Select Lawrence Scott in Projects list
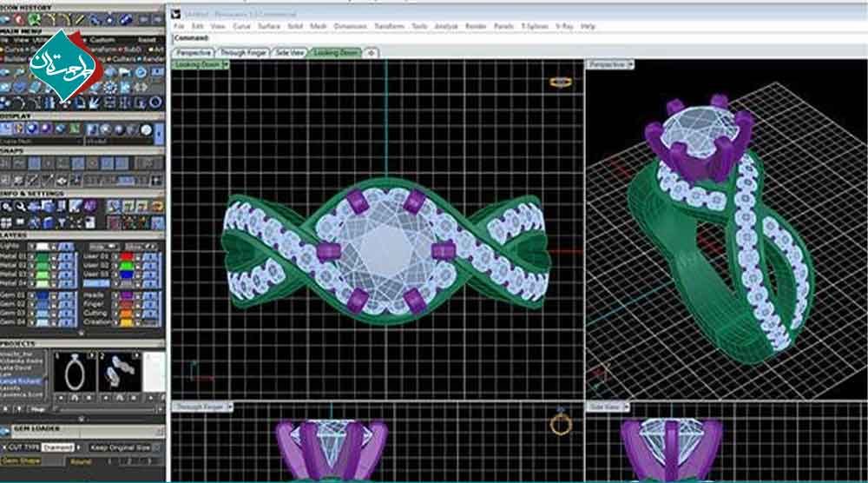The width and height of the screenshot is (868, 483). pos(21,394)
